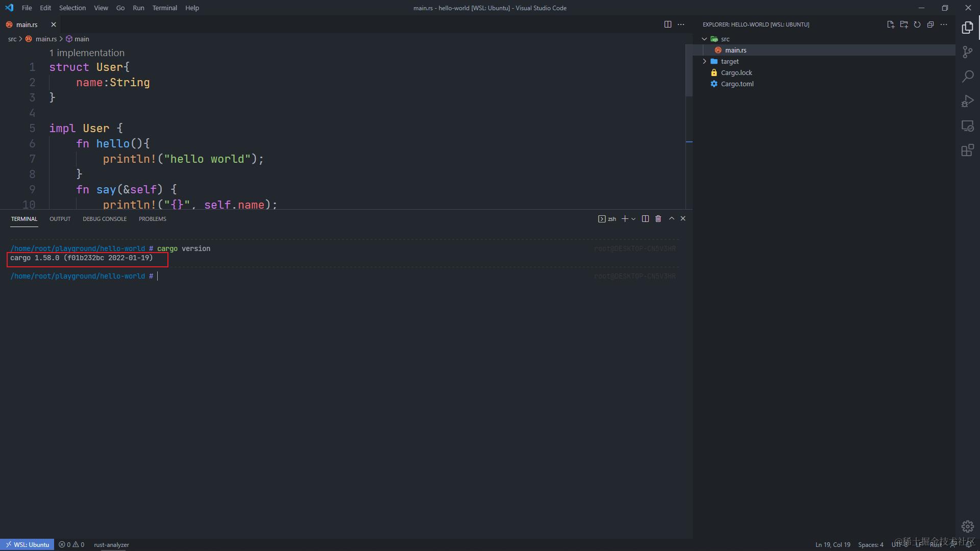Image resolution: width=980 pixels, height=551 pixels.
Task: Collapse the src folder
Action: (725, 39)
